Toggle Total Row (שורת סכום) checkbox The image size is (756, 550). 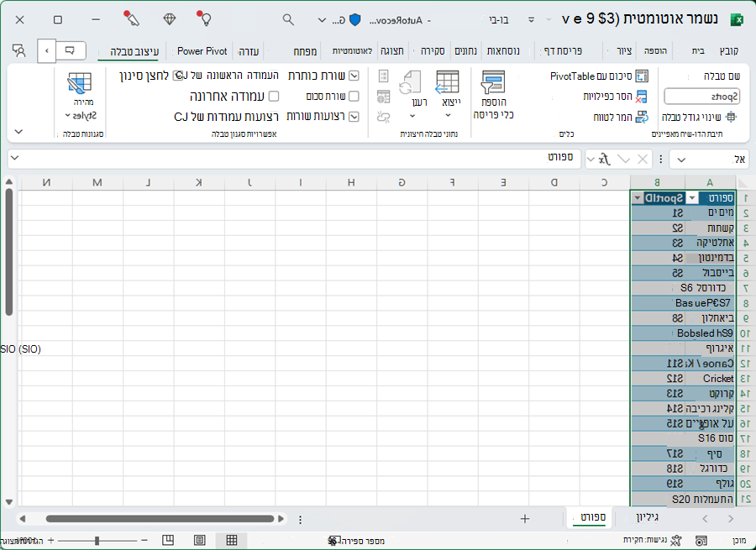pos(354,96)
